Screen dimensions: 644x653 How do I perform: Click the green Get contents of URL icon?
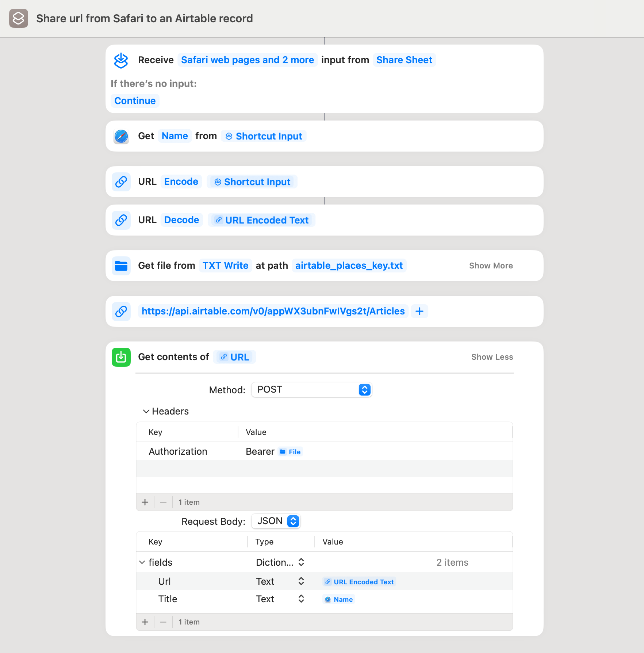click(x=121, y=357)
